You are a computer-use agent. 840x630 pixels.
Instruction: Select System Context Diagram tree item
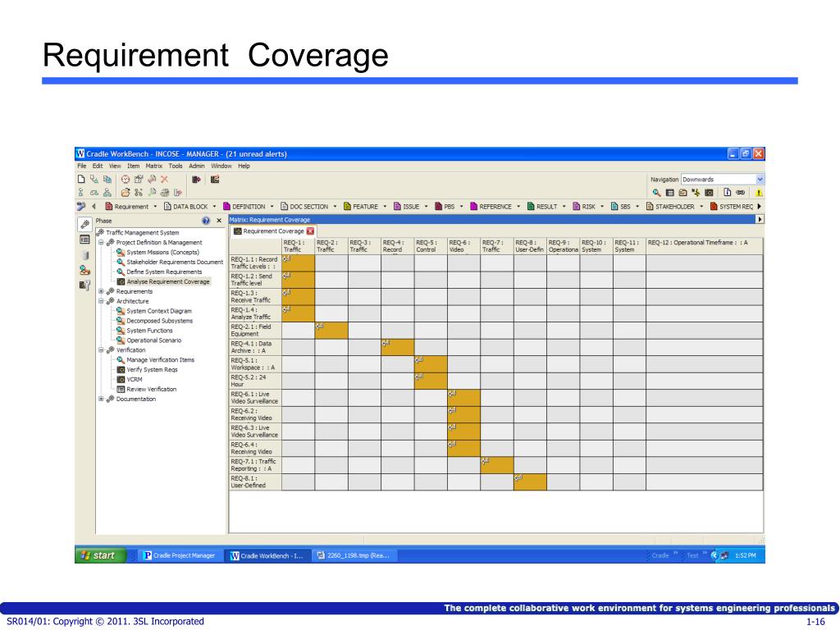pyautogui.click(x=159, y=311)
